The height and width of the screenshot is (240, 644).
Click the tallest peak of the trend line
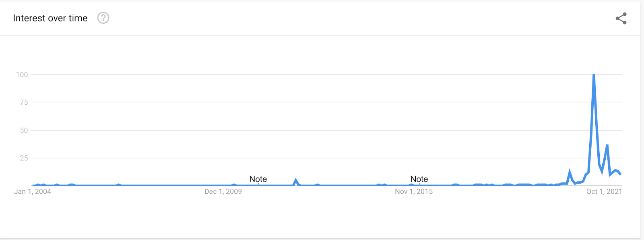[x=594, y=75]
